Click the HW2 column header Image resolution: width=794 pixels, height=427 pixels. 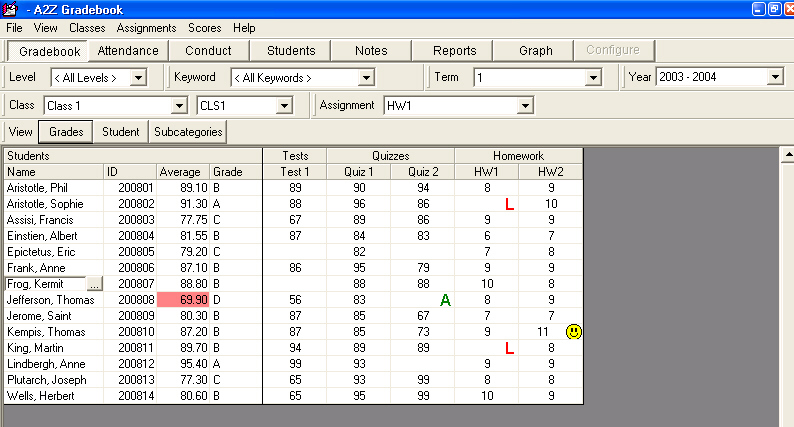[x=550, y=172]
